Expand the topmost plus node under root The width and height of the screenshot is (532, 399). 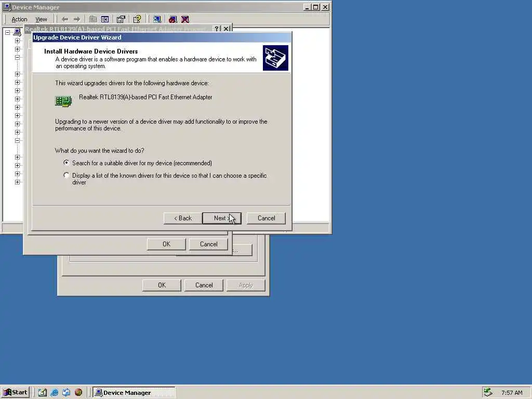pyautogui.click(x=17, y=41)
